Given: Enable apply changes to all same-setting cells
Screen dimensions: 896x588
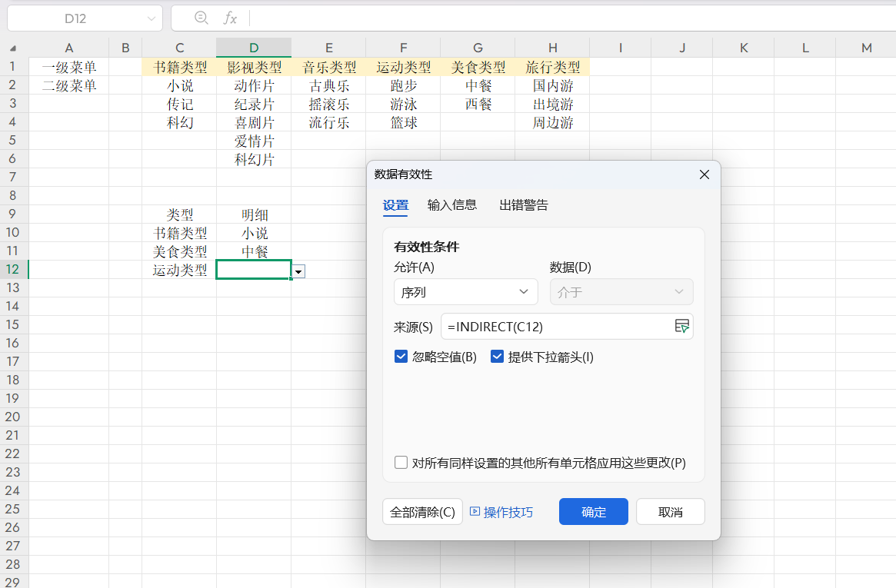Looking at the screenshot, I should [x=401, y=463].
